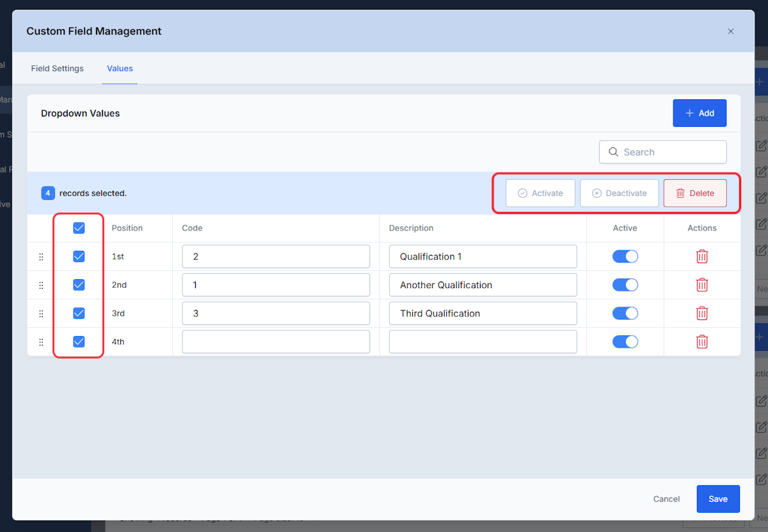Click the empty Description field in 4th row
This screenshot has width=768, height=532.
tap(483, 342)
